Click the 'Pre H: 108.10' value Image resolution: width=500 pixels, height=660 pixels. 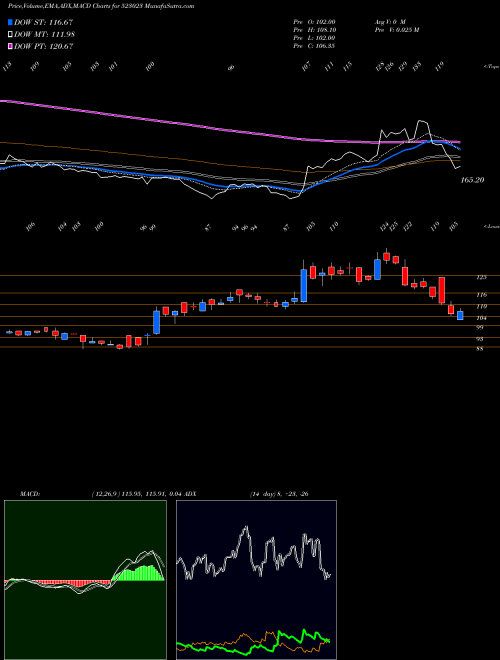[314, 30]
